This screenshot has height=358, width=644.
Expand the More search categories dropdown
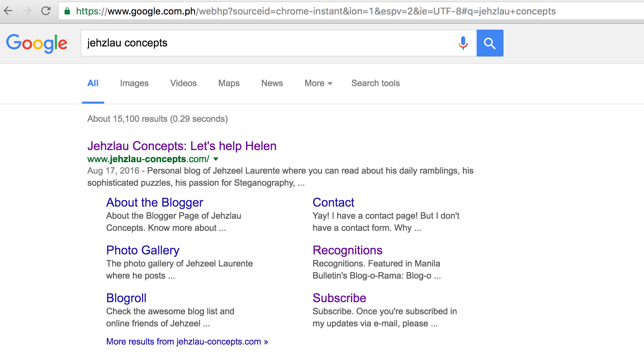click(318, 83)
